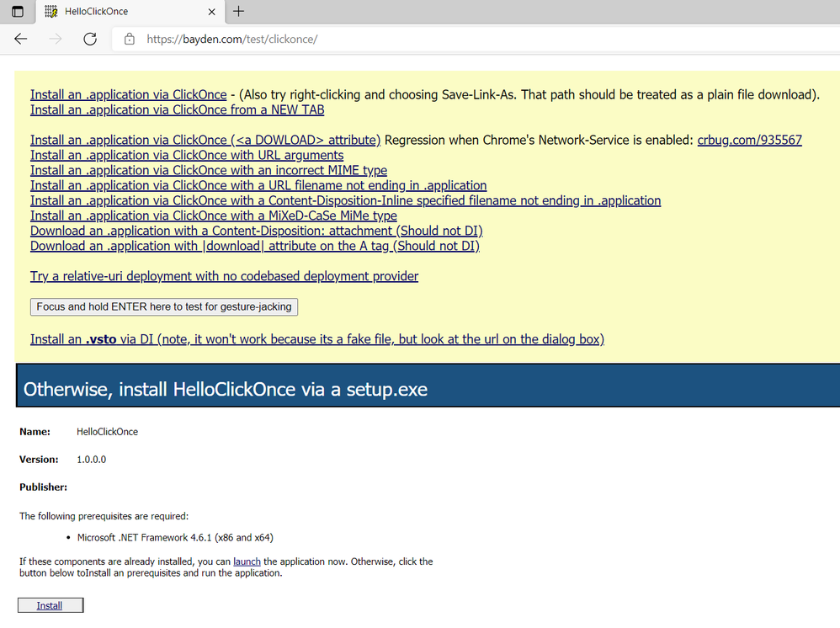Click the Install button

(x=51, y=605)
